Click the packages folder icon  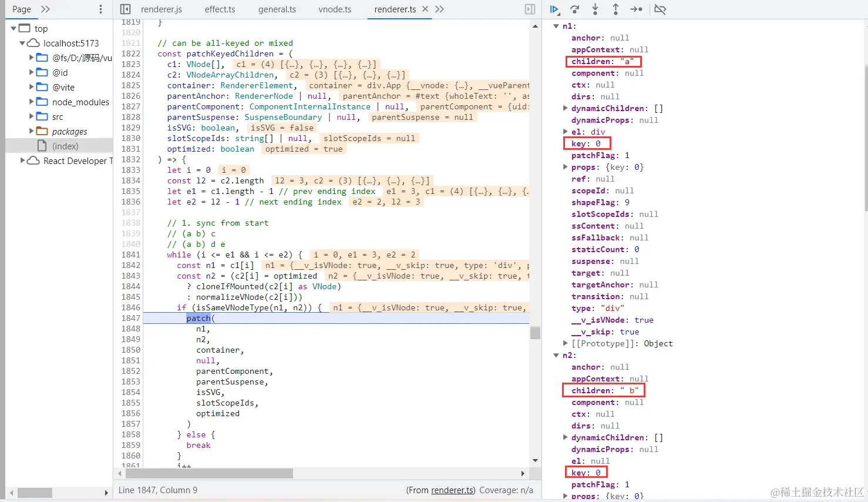[42, 131]
